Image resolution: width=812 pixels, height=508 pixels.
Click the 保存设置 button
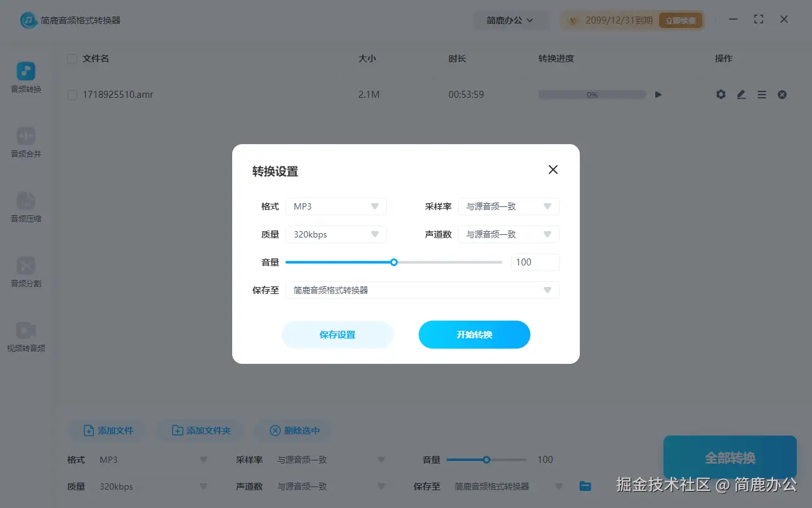pos(337,335)
